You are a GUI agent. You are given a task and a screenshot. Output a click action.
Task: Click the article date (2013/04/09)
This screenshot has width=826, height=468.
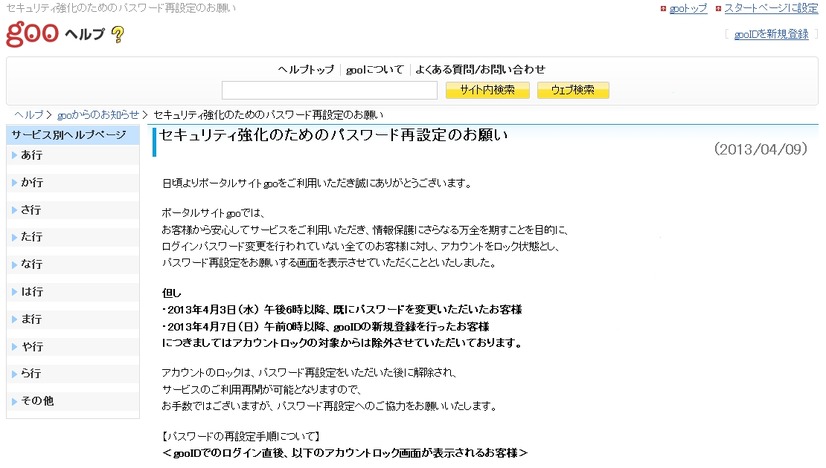[x=760, y=149]
